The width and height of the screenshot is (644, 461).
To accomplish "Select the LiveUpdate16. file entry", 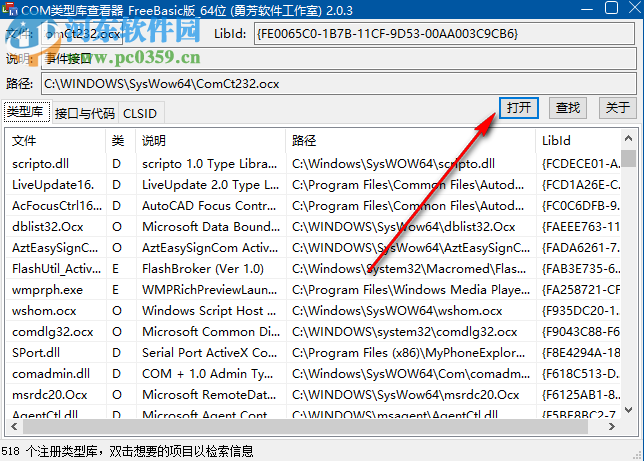I will pyautogui.click(x=53, y=185).
